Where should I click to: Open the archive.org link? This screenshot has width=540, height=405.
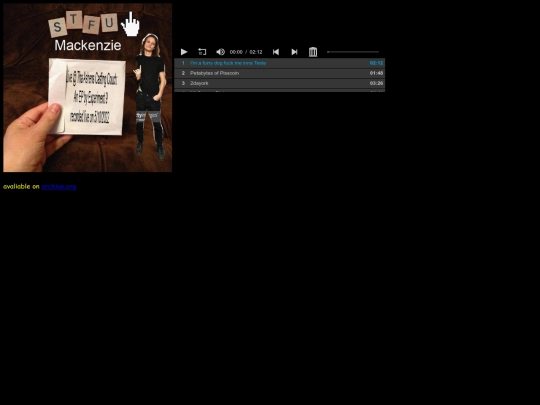click(x=59, y=186)
